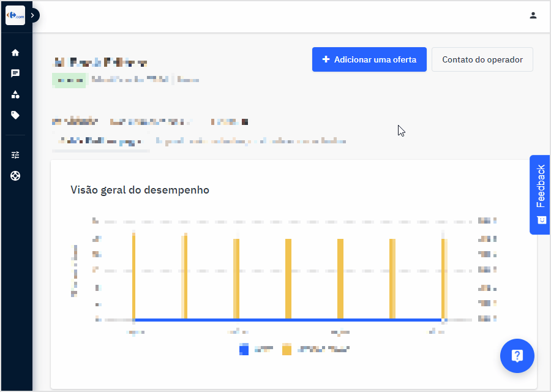This screenshot has height=392, width=551.
Task: Click the Carrefour.com logo
Action: (x=15, y=15)
